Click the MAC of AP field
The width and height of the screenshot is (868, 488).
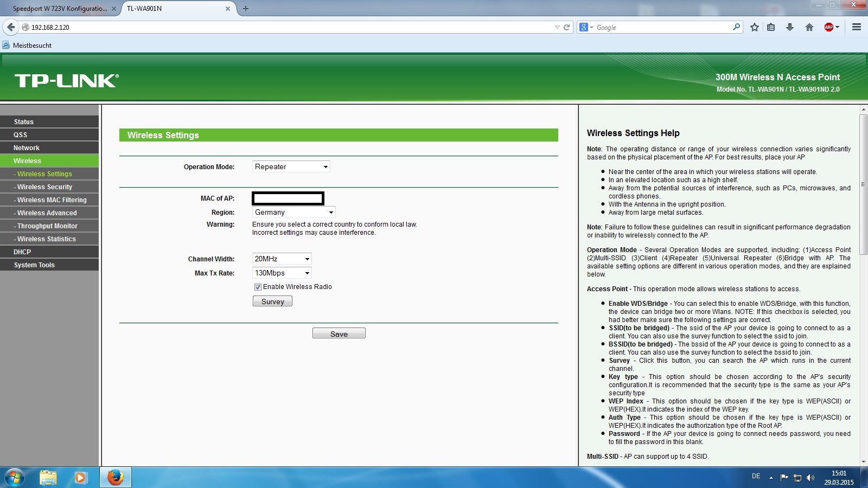click(288, 198)
